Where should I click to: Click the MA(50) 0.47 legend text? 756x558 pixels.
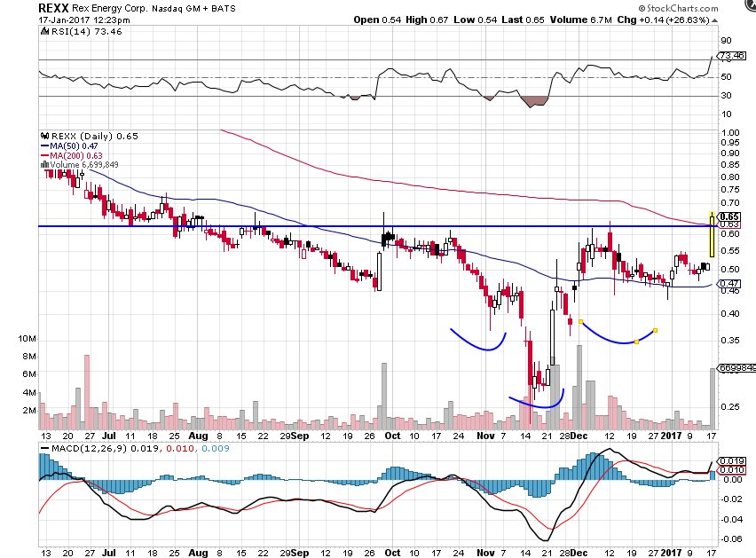tap(74, 146)
